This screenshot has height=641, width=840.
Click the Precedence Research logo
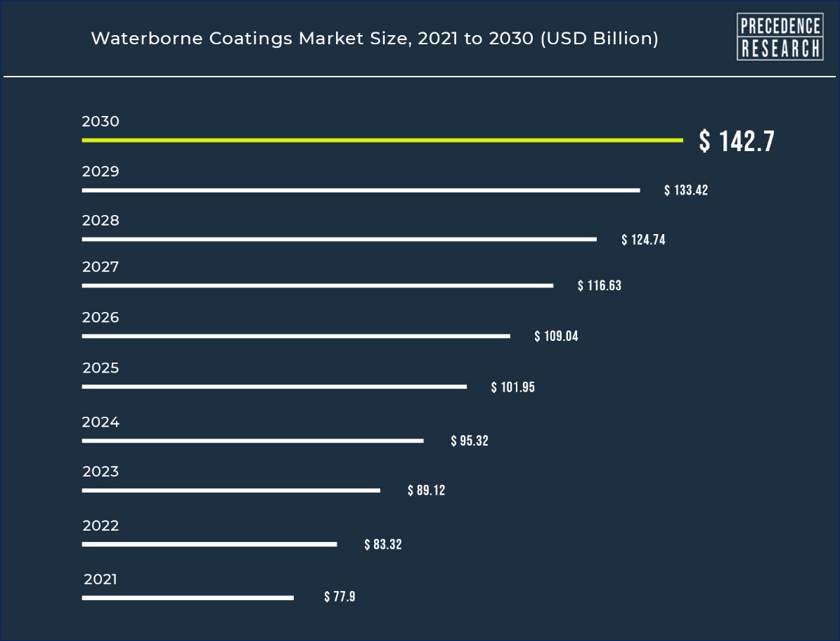[780, 37]
